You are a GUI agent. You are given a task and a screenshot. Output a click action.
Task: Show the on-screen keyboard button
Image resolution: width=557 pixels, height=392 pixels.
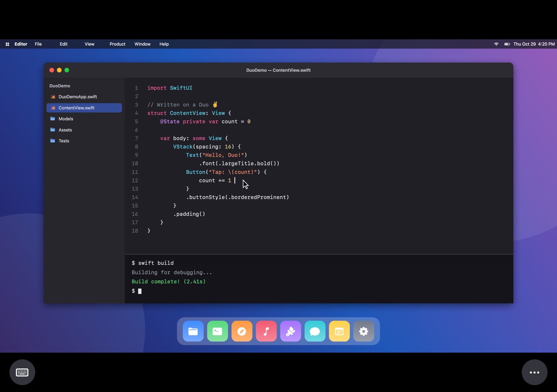click(22, 372)
